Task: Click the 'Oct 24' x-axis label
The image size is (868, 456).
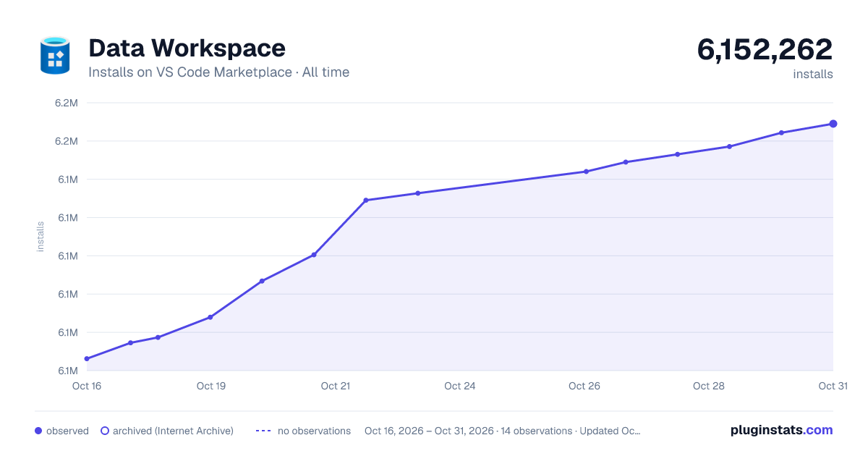Action: point(460,386)
